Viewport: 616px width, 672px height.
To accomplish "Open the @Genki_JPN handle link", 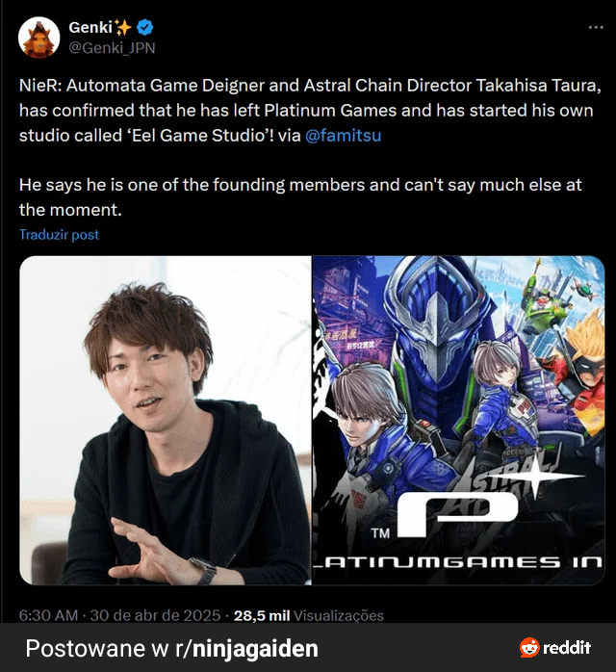I will 112,47.
